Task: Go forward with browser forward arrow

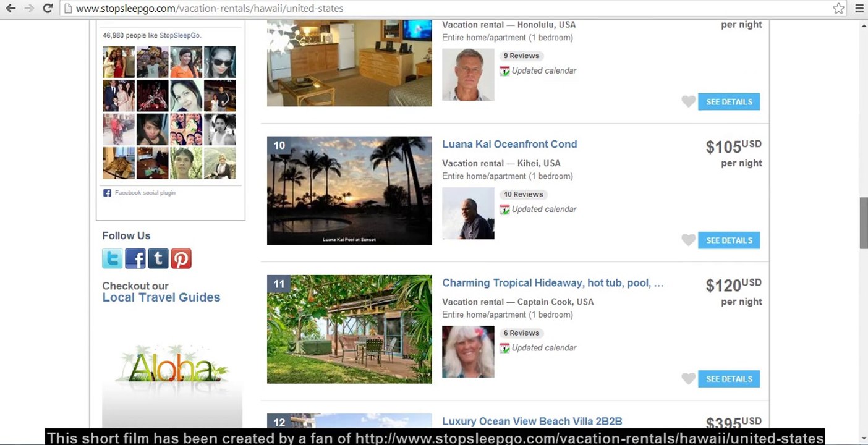Action: [x=28, y=9]
